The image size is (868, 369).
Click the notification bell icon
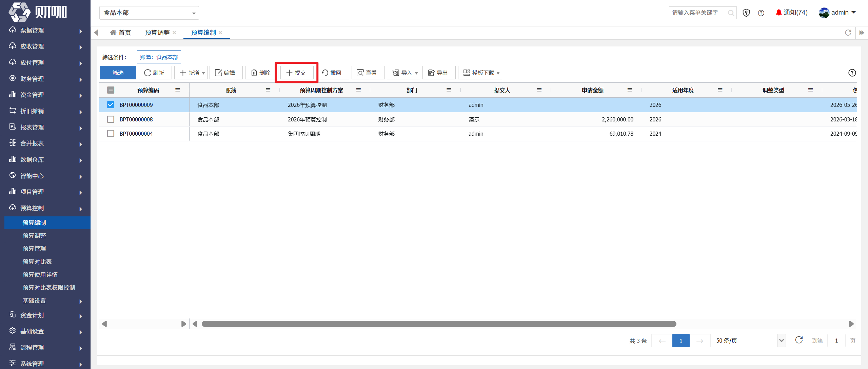778,13
